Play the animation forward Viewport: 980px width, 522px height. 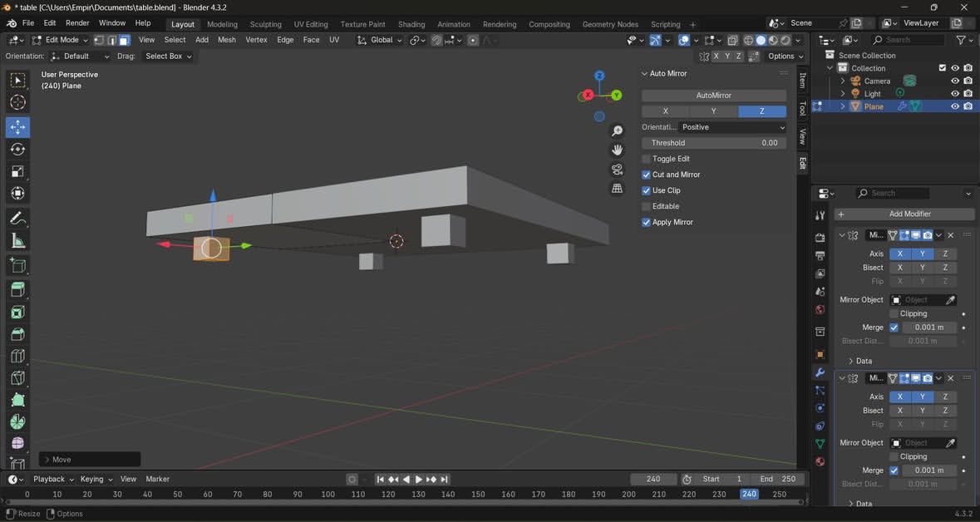click(x=419, y=480)
